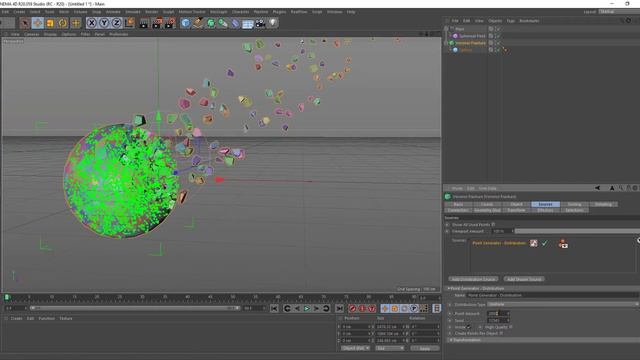640x360 pixels.
Task: Toggle Spherical Field enabled checkmark
Action: point(498,36)
